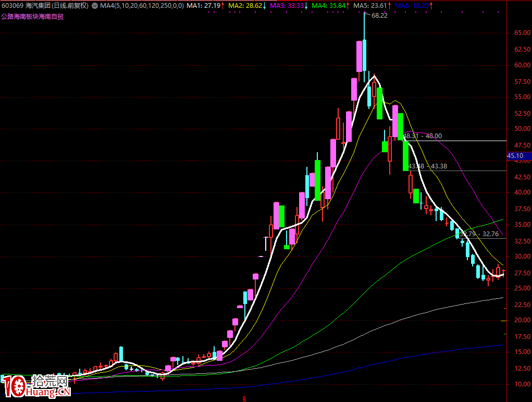Click the stock name 603069 海汽集团
Viewport: 532px width, 402px height.
[x=26, y=6]
